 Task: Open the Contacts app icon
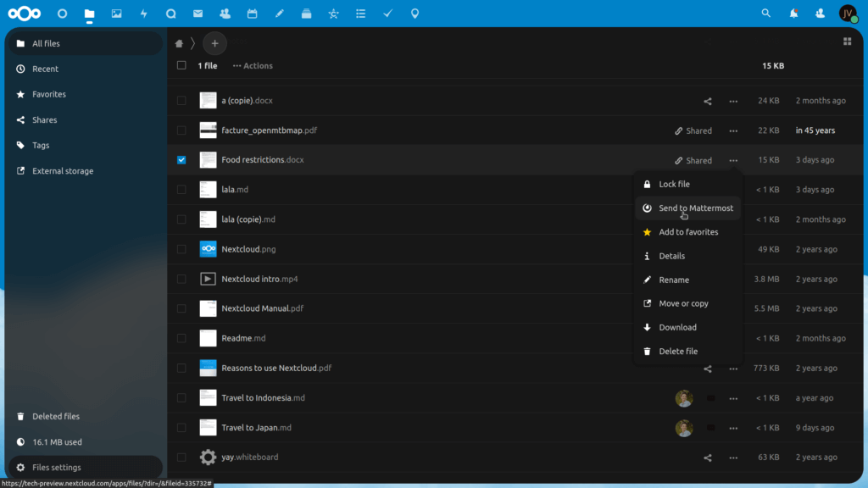click(x=225, y=14)
